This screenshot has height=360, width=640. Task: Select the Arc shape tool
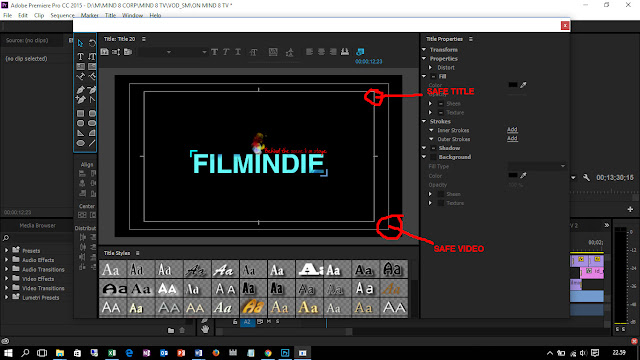(x=92, y=133)
